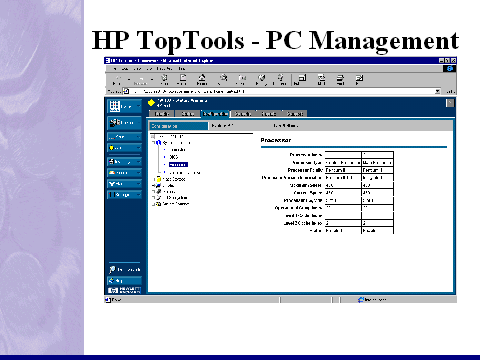The image size is (480, 360).
Task: Switch to the Identity tab
Action: [162, 114]
